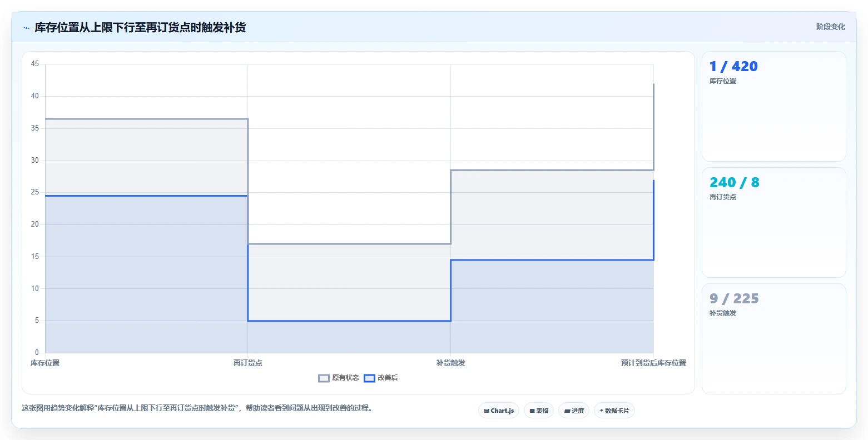Click the 再订货点 x-axis label
The height and width of the screenshot is (440, 868).
[248, 363]
